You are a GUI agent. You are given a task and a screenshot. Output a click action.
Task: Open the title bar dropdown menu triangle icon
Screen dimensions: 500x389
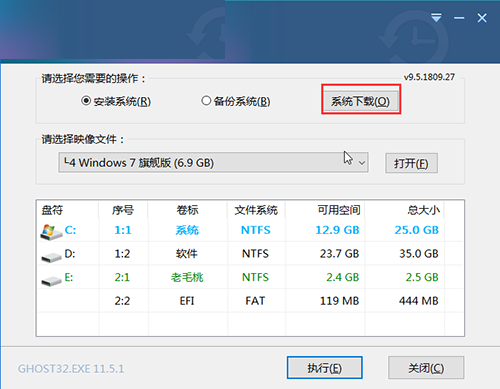(x=436, y=18)
